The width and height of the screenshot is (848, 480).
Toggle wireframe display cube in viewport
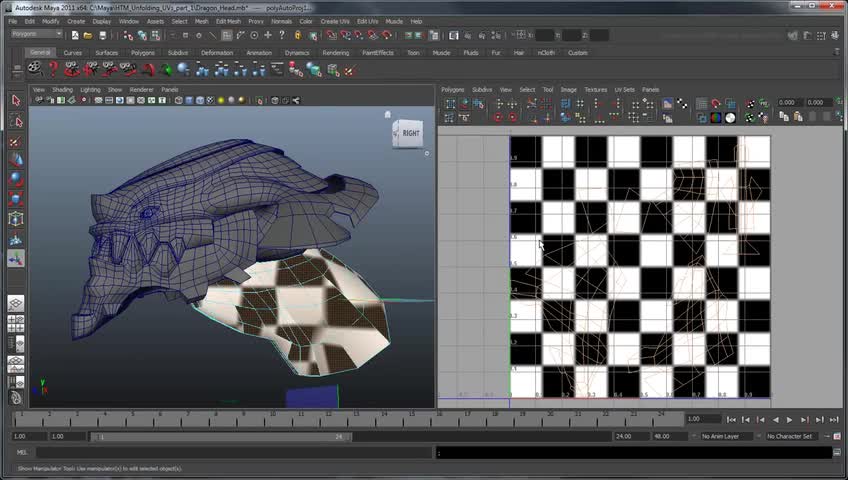[x=178, y=100]
